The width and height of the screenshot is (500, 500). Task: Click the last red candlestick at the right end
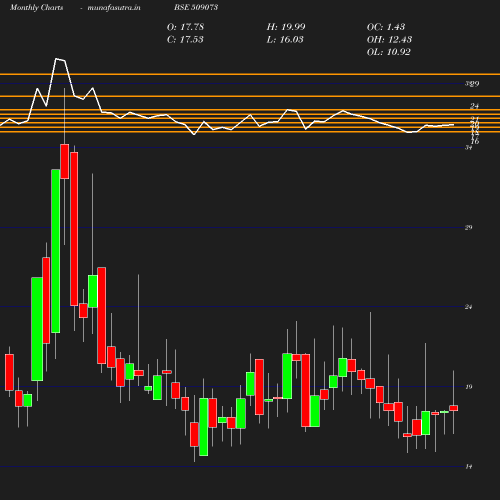point(454,408)
